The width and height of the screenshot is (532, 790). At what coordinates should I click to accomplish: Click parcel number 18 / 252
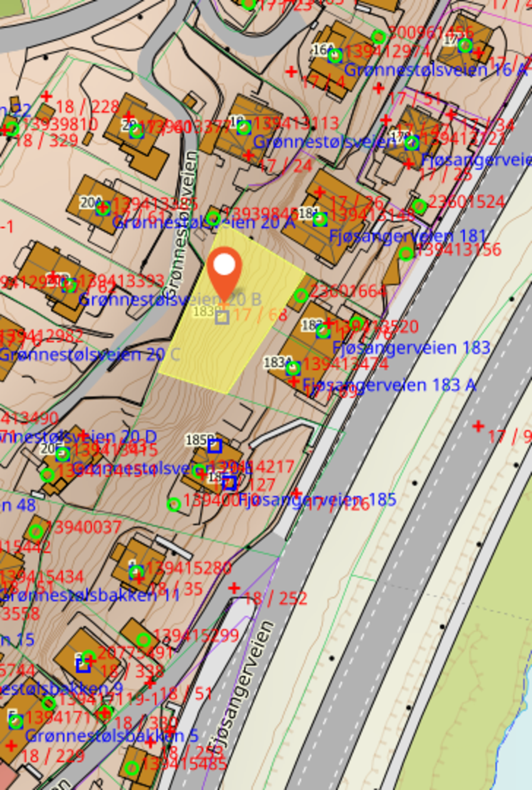pos(275,598)
